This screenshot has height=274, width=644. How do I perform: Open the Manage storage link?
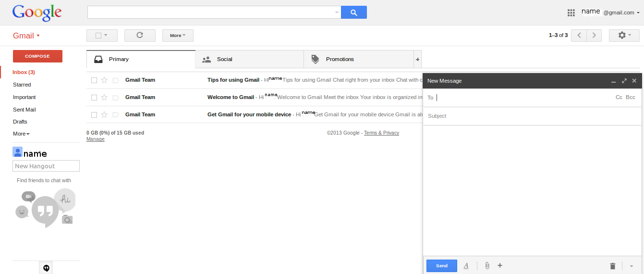coord(96,139)
